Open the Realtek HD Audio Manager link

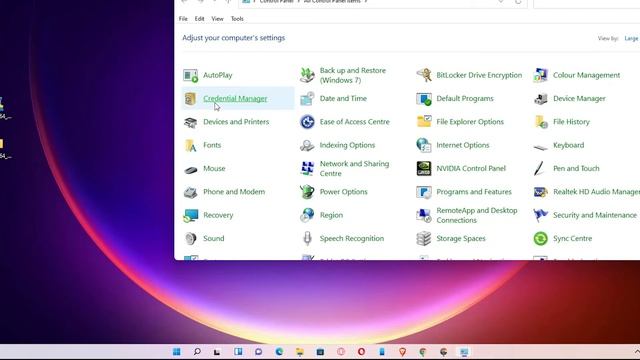coord(596,192)
